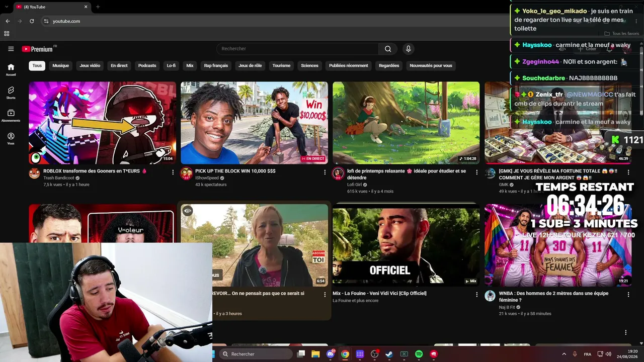
Task: Open Discord from the taskbar
Action: coord(331,354)
